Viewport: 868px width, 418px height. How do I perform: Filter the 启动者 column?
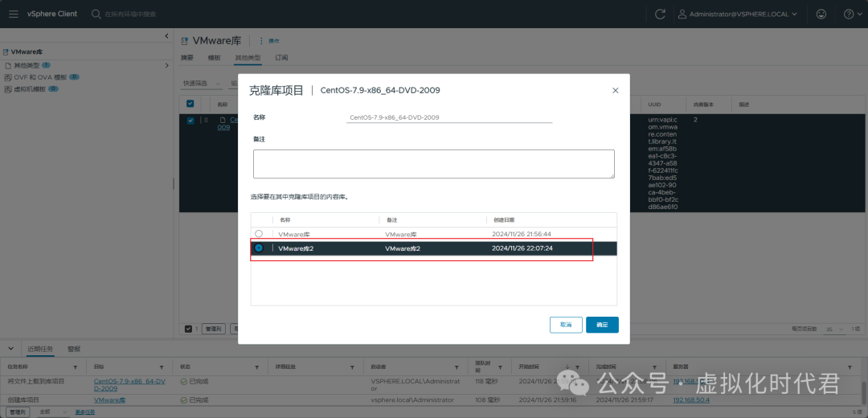457,367
